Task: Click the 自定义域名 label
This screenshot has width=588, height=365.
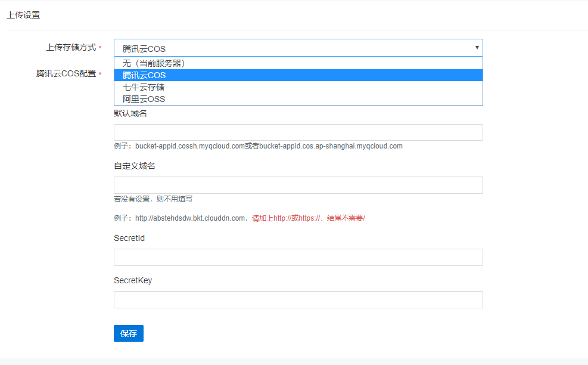Action: click(135, 166)
